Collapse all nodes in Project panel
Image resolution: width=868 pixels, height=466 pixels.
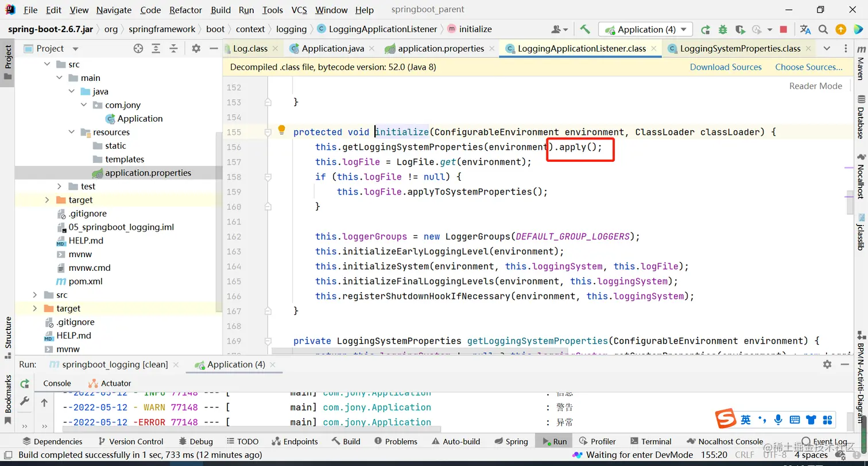click(173, 49)
